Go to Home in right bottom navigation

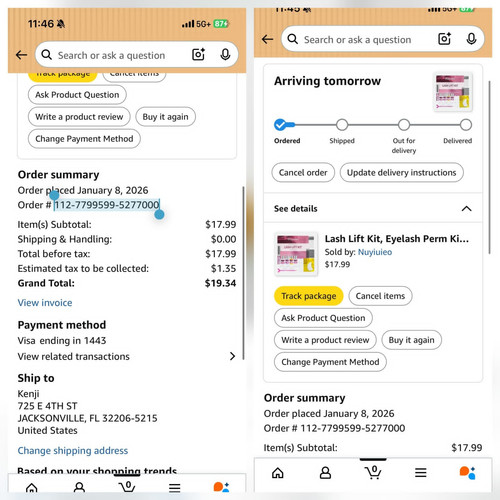click(x=278, y=473)
